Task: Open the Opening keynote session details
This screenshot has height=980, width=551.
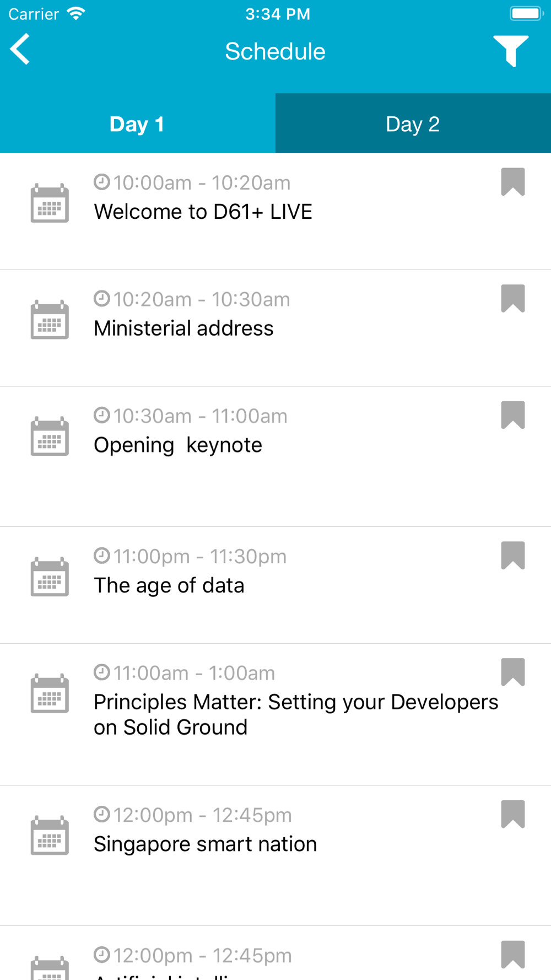Action: click(x=275, y=457)
